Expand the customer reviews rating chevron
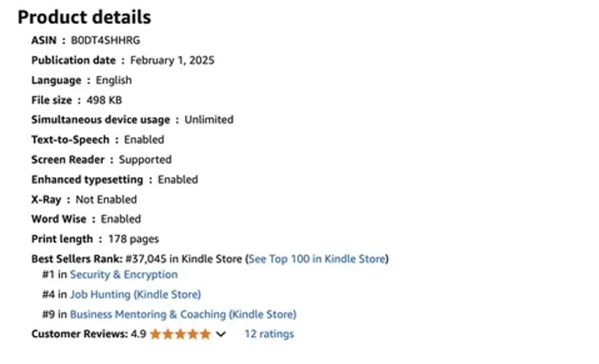The image size is (599, 364). pyautogui.click(x=221, y=335)
